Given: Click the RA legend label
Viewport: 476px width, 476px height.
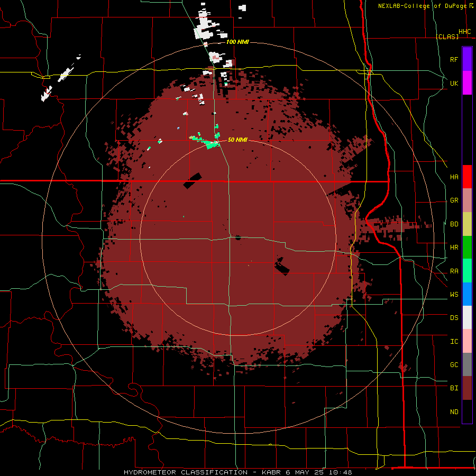Looking at the screenshot, I should [454, 271].
